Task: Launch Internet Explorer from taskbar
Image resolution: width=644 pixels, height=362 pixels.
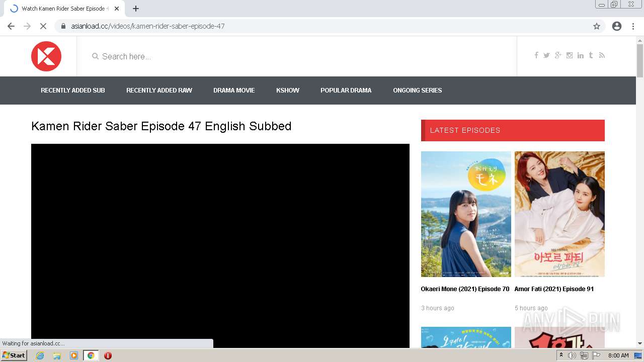Action: tap(40, 355)
